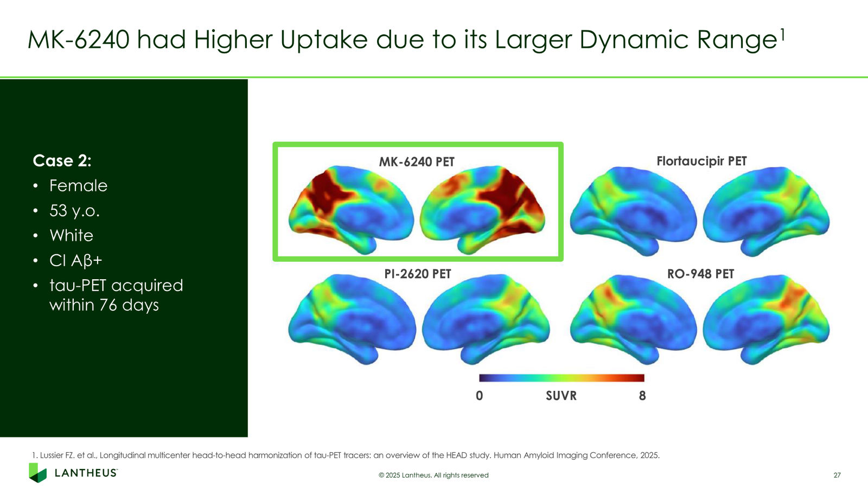Click right RO-948 brain image
The width and height of the screenshot is (868, 488).
766,319
